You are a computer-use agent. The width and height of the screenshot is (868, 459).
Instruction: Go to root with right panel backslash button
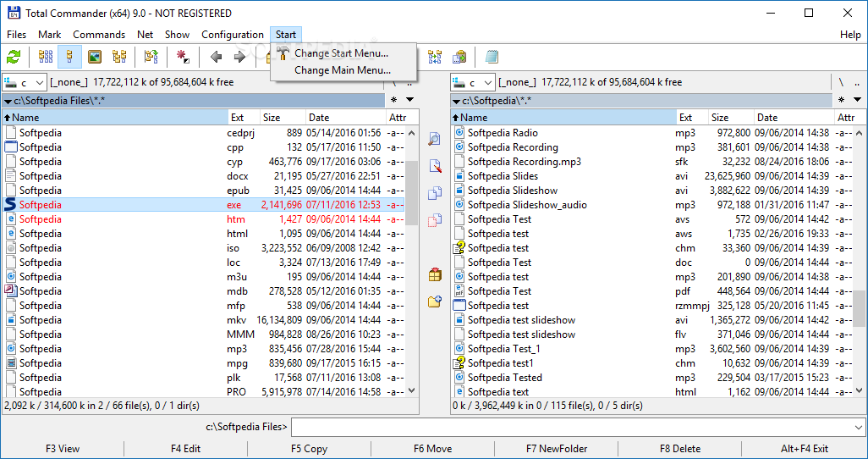(840, 83)
